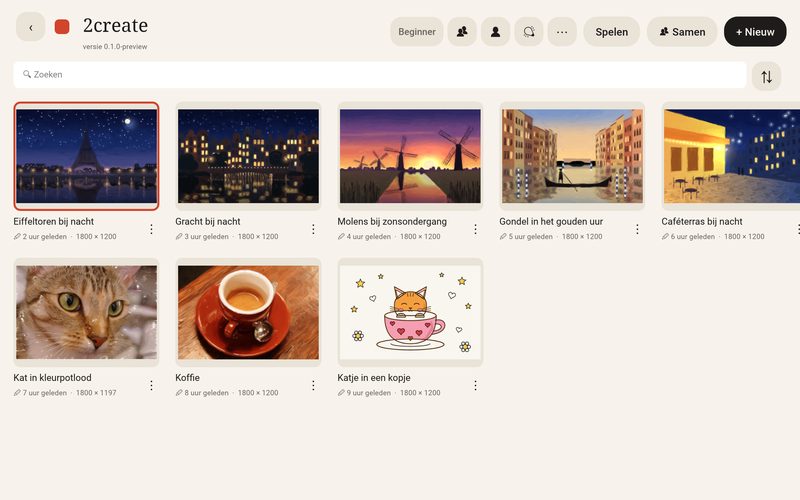Click the title text Koffie

coord(187,378)
